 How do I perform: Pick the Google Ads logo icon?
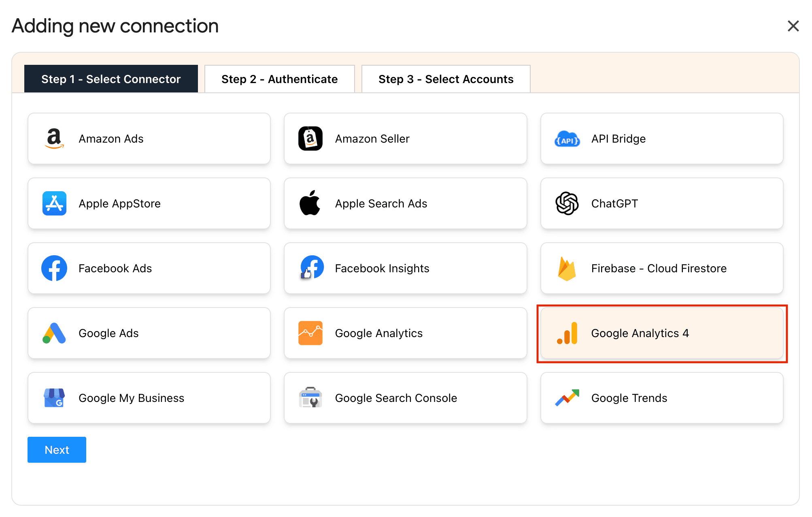54,333
